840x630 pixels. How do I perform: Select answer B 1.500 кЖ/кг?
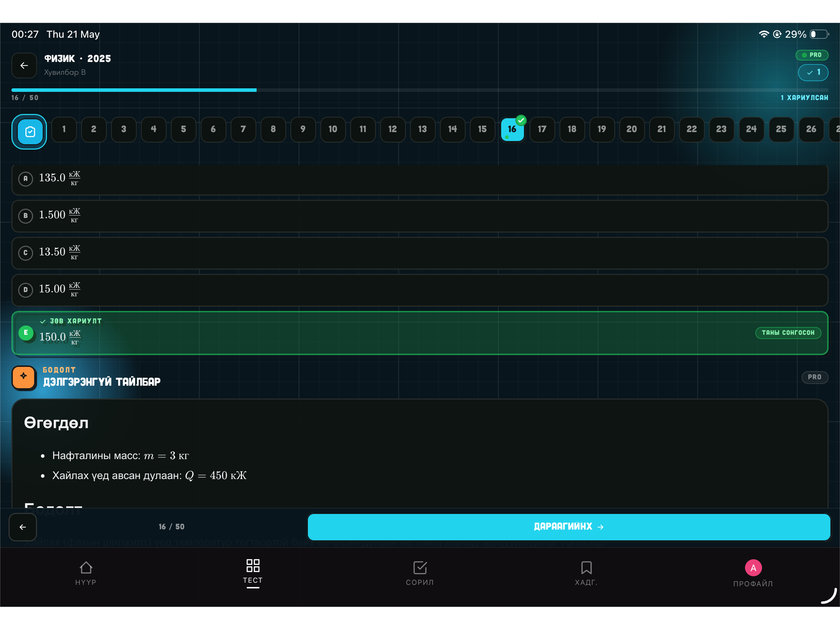pos(420,216)
